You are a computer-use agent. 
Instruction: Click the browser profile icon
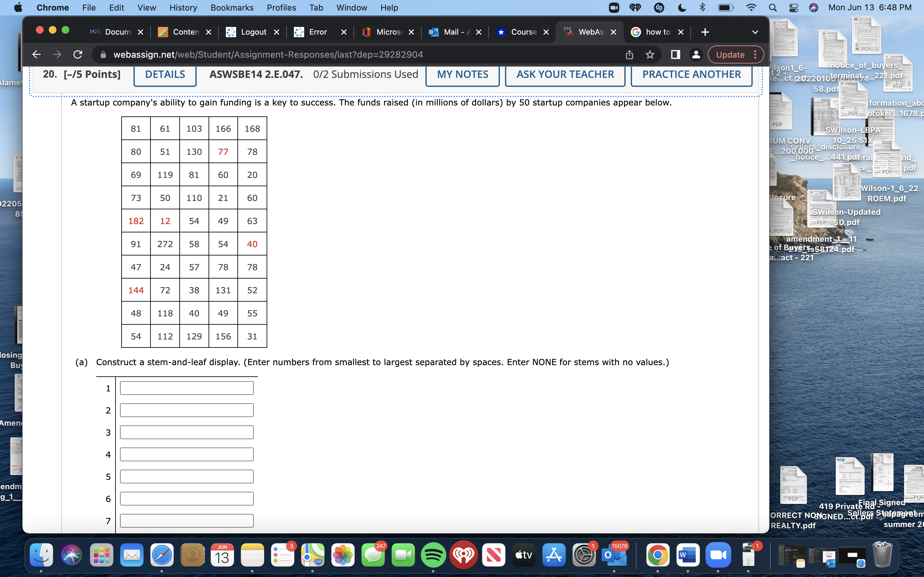(696, 54)
